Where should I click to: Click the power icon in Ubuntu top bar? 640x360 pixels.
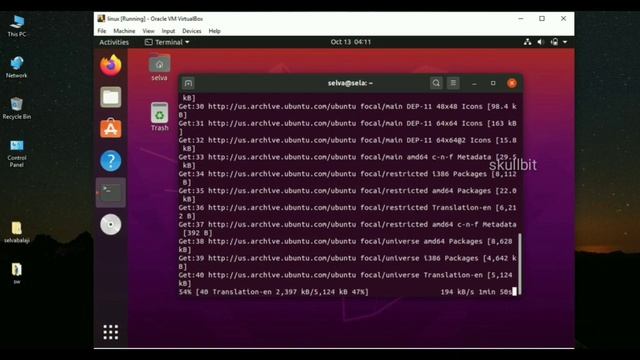[x=554, y=42]
